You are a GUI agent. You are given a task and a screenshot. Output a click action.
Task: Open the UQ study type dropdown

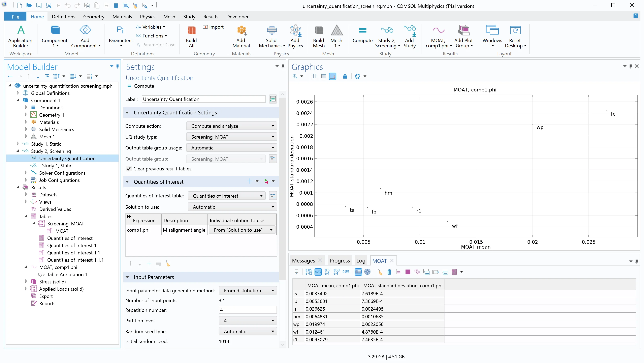pyautogui.click(x=231, y=137)
